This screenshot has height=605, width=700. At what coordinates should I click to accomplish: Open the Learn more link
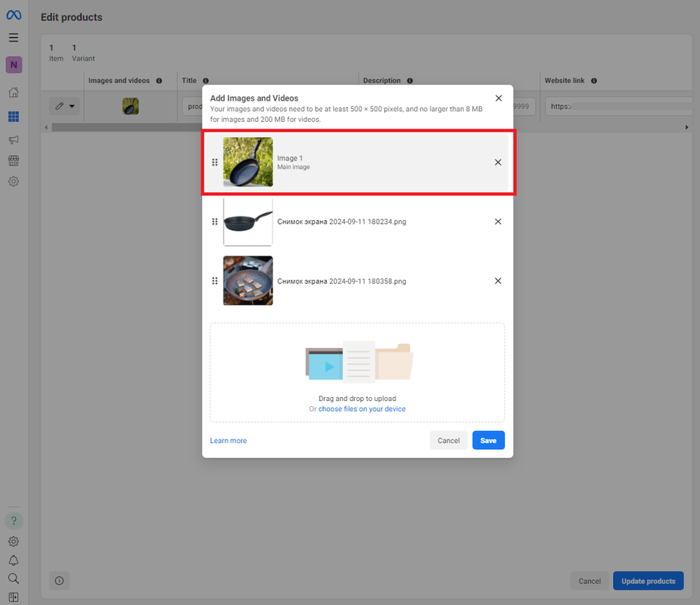(228, 441)
